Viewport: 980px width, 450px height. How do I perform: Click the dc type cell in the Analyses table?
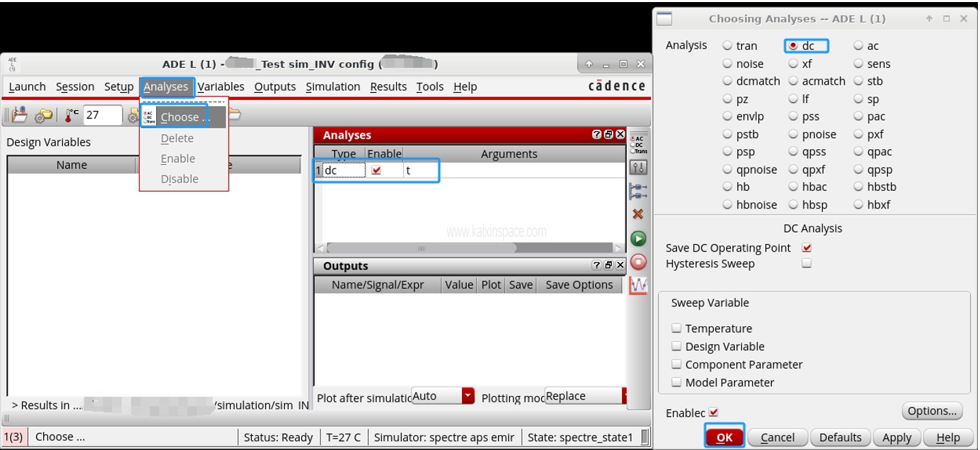point(344,171)
